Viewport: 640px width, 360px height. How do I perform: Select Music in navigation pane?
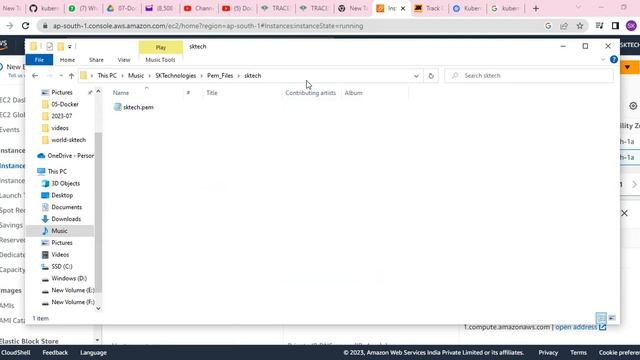(59, 231)
